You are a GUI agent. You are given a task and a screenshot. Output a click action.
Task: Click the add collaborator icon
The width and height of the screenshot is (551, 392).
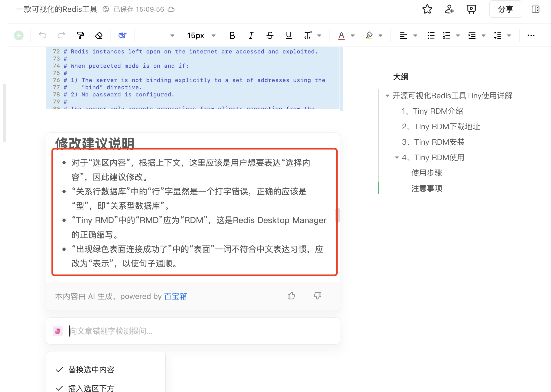pyautogui.click(x=449, y=9)
